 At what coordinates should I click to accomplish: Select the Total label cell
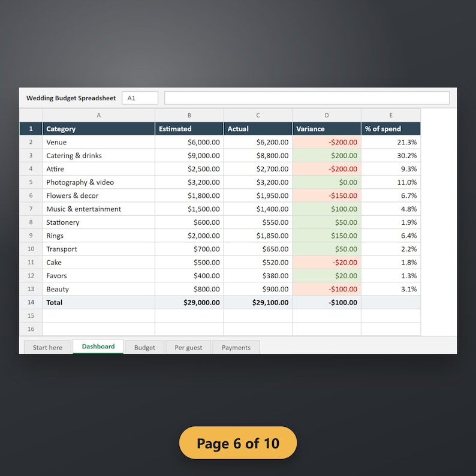tap(99, 302)
